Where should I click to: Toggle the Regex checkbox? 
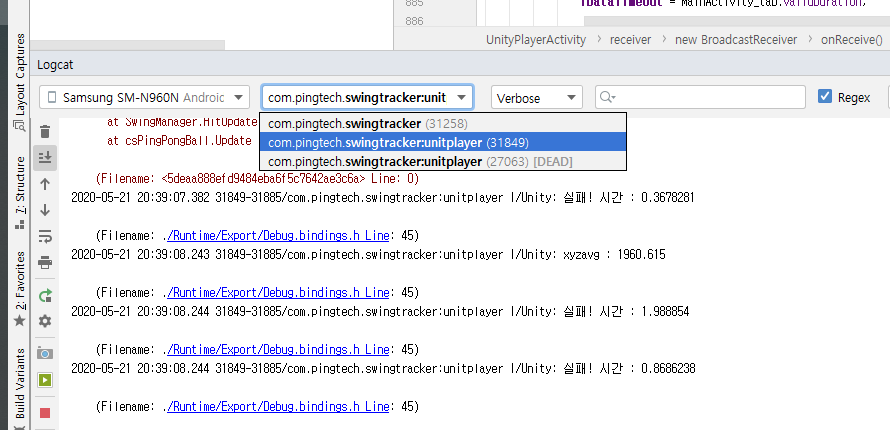pyautogui.click(x=825, y=96)
